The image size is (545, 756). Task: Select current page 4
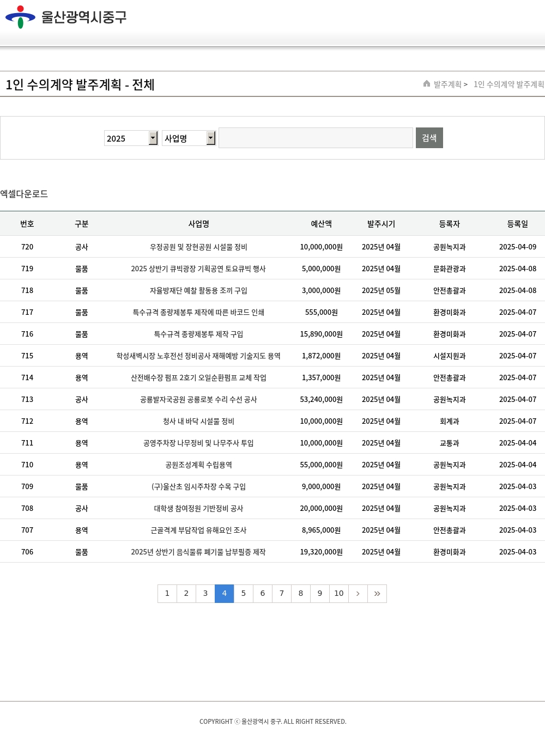[x=225, y=594]
